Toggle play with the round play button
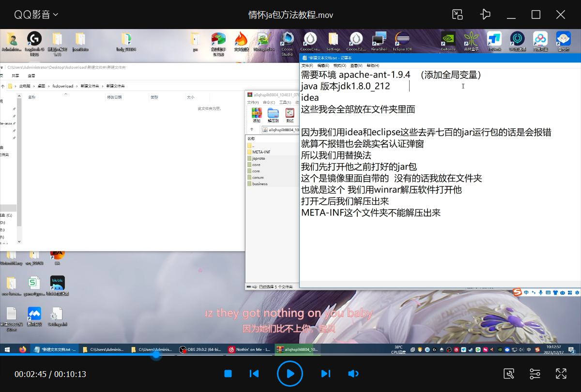This screenshot has height=392, width=581. [290, 374]
